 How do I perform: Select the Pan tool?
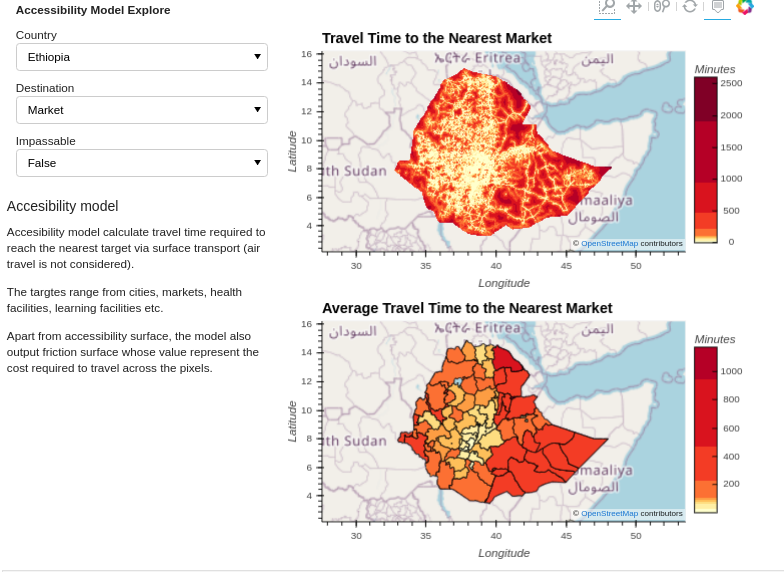[x=634, y=7]
